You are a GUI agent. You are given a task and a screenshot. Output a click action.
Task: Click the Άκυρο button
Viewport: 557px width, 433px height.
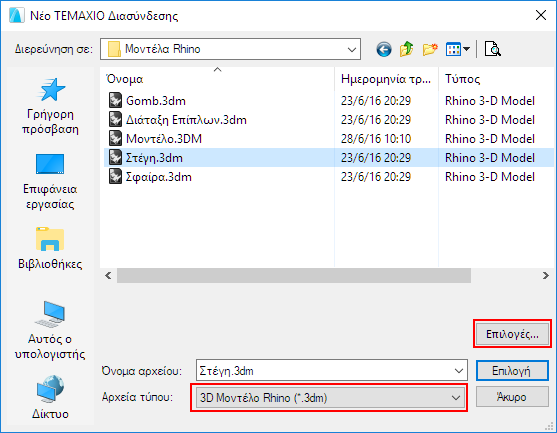512,397
